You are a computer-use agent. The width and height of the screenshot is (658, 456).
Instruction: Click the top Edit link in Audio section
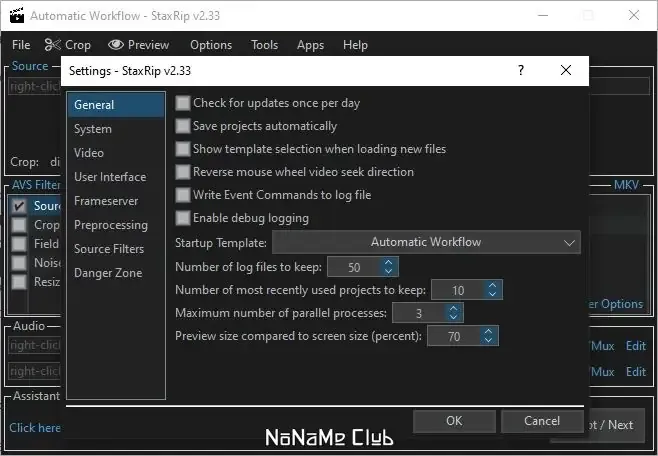click(x=635, y=346)
